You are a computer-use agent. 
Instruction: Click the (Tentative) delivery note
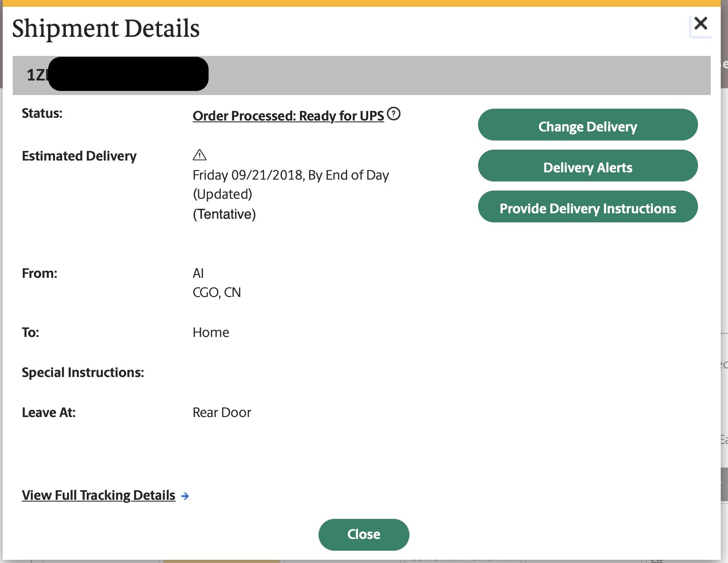point(224,214)
